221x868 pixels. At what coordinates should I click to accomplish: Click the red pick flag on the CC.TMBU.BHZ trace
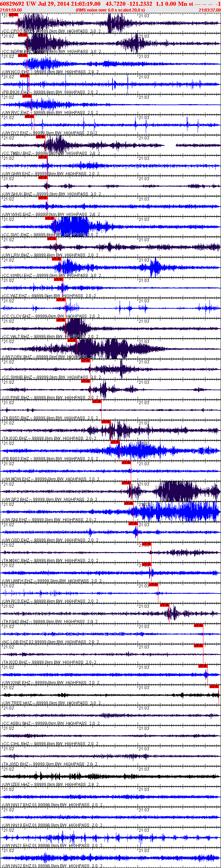[x=40, y=137]
